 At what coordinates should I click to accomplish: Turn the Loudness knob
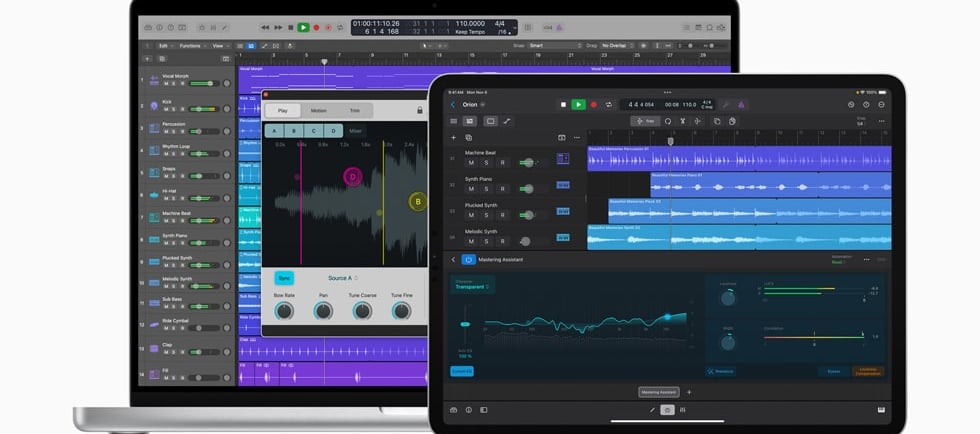(x=728, y=298)
